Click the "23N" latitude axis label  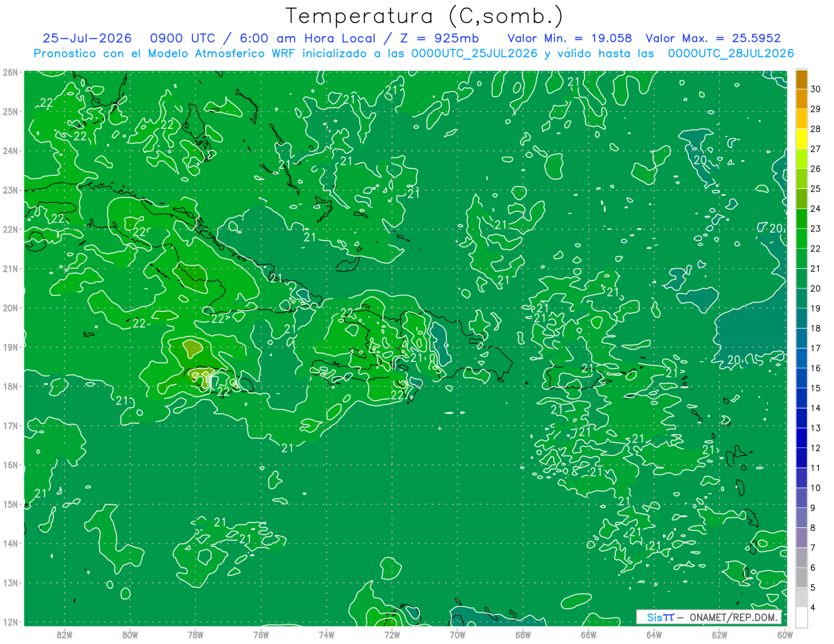[x=10, y=190]
